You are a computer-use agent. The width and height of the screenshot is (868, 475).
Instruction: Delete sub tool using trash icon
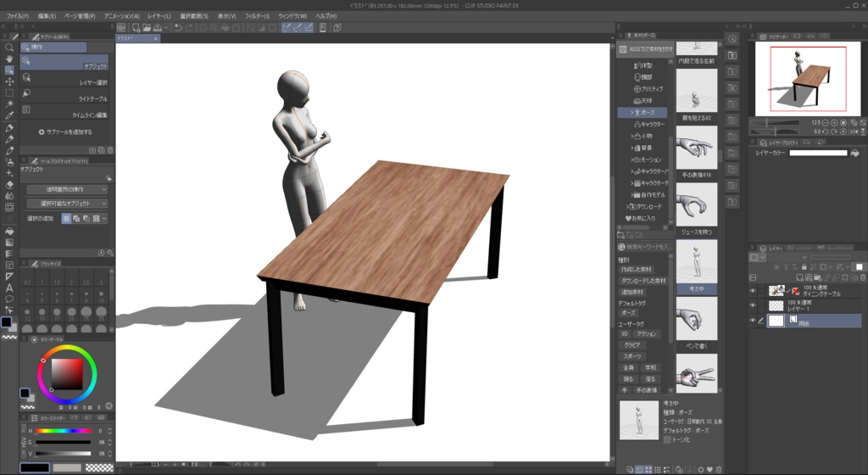(x=110, y=150)
